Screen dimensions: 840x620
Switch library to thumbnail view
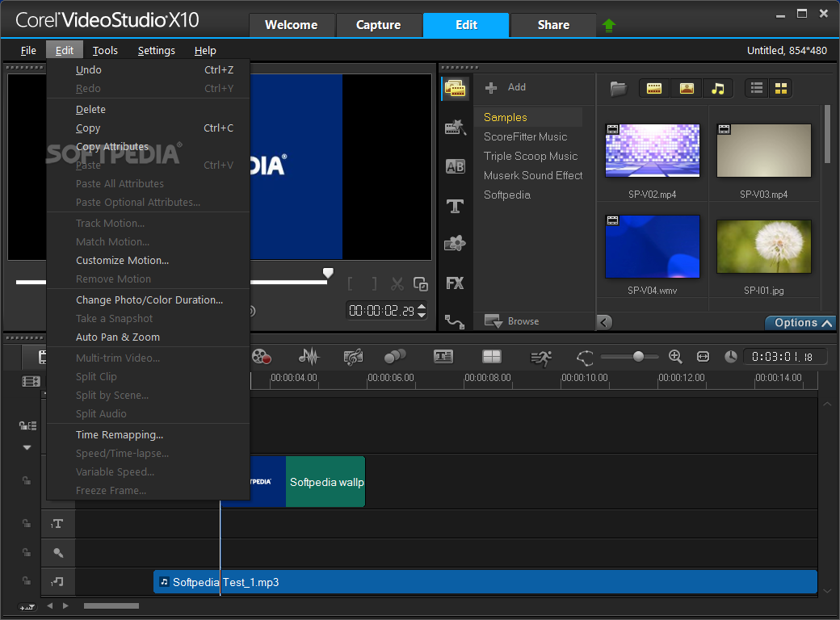[781, 88]
